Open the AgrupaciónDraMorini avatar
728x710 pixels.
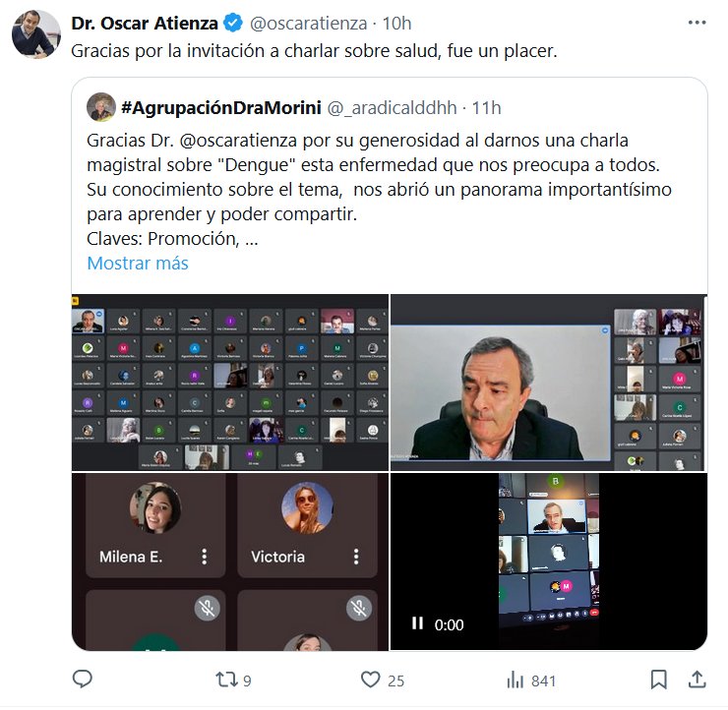pyautogui.click(x=101, y=107)
